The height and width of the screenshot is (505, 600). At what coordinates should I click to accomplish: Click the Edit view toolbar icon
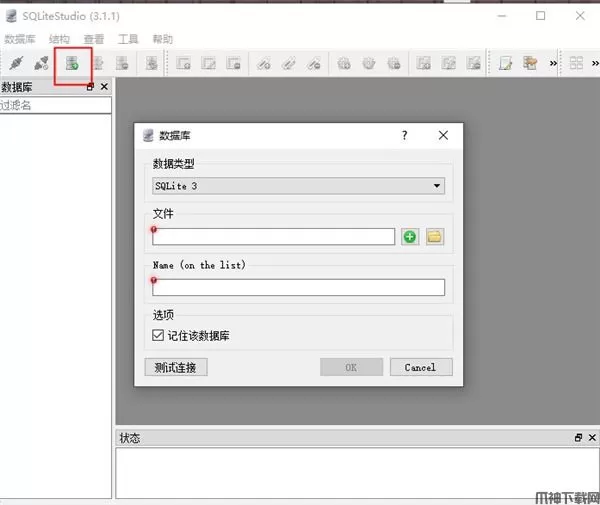[x=448, y=63]
